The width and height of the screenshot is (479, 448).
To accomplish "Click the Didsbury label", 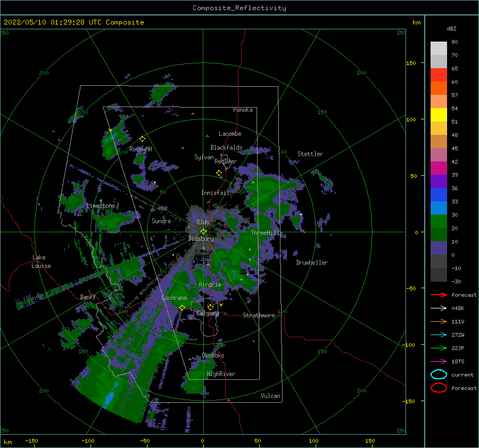I will (x=201, y=239).
